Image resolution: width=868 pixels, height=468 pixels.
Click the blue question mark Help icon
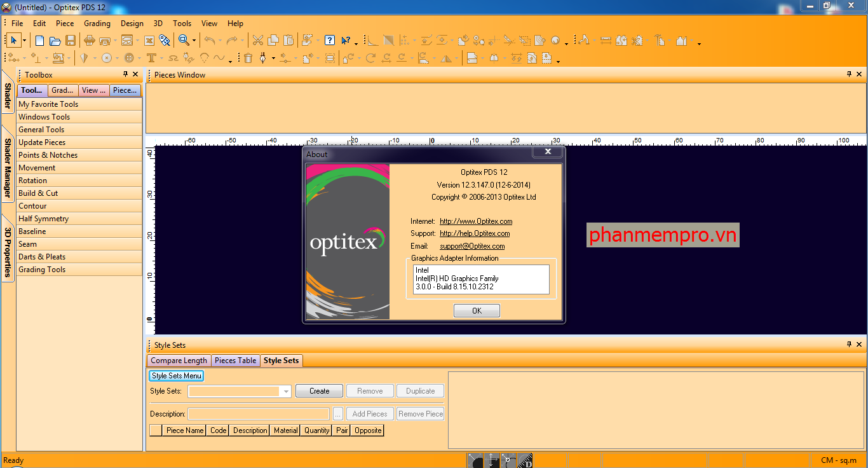pyautogui.click(x=330, y=41)
